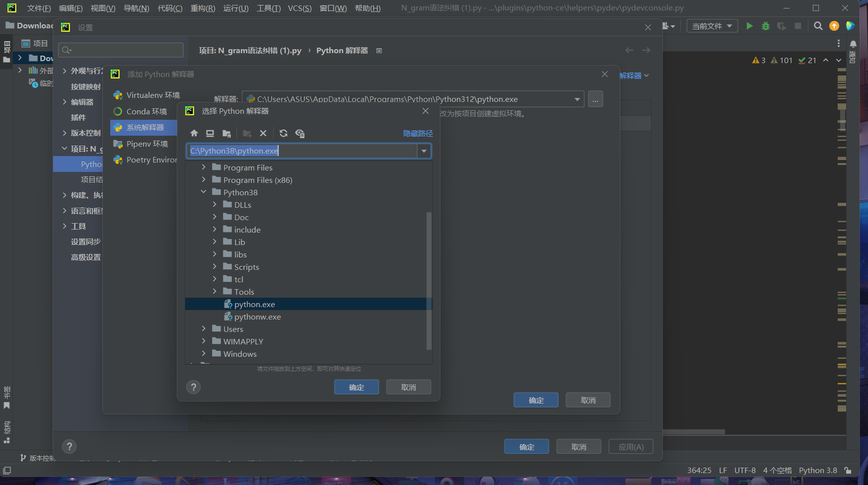The image size is (868, 485).
Task: Open 文件(F) menu
Action: point(39,8)
